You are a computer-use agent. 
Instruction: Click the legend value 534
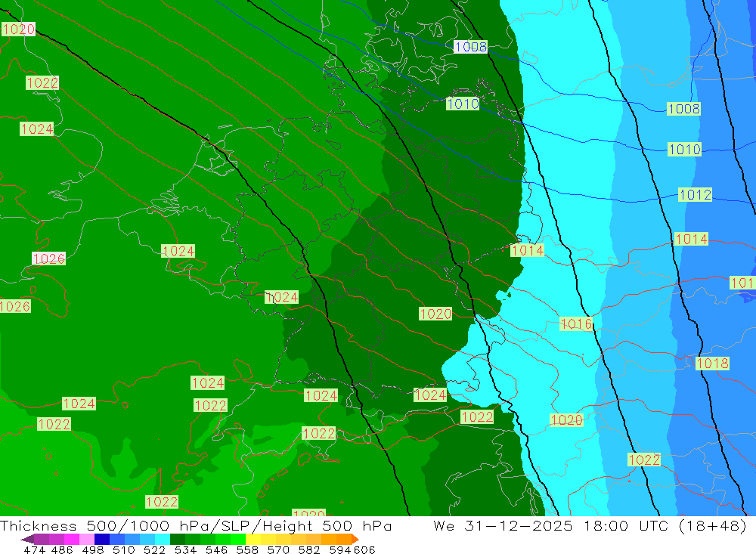(x=186, y=550)
